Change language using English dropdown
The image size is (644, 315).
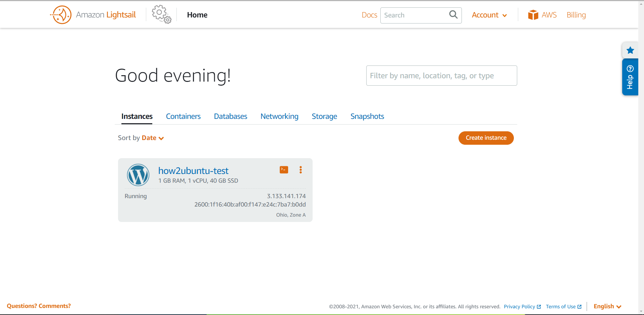[607, 306]
